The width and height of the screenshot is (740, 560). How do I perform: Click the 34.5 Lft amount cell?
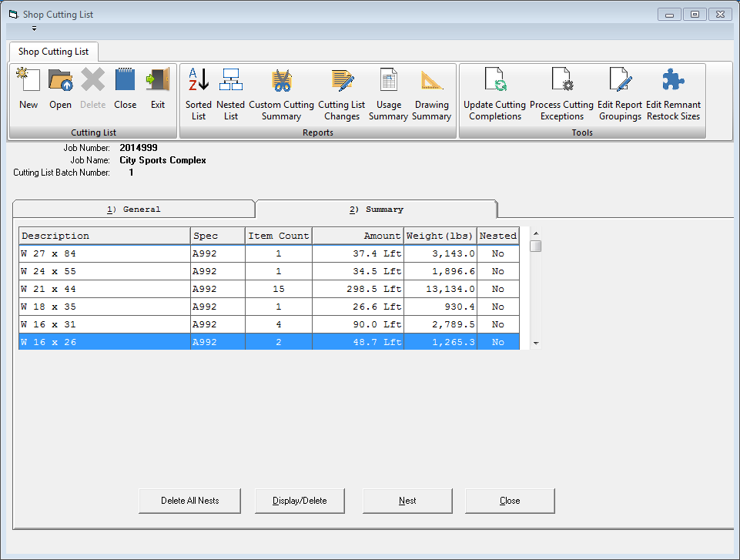point(358,271)
